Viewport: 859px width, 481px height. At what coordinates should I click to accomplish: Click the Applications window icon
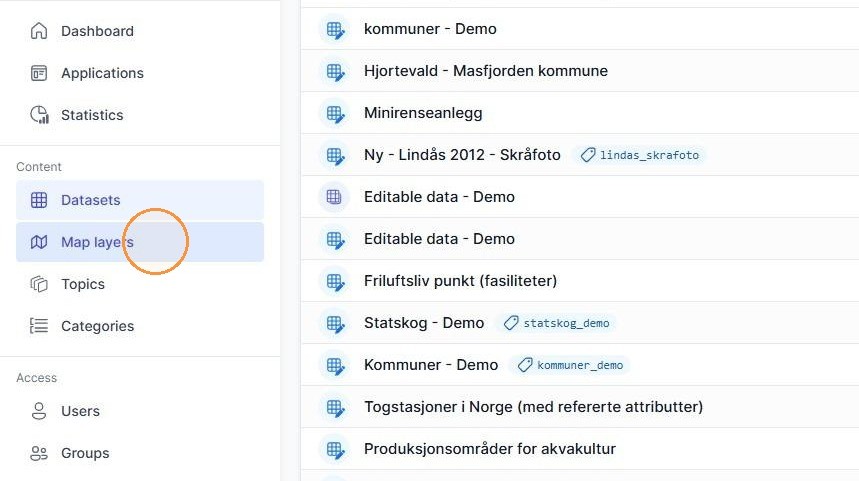[x=39, y=73]
